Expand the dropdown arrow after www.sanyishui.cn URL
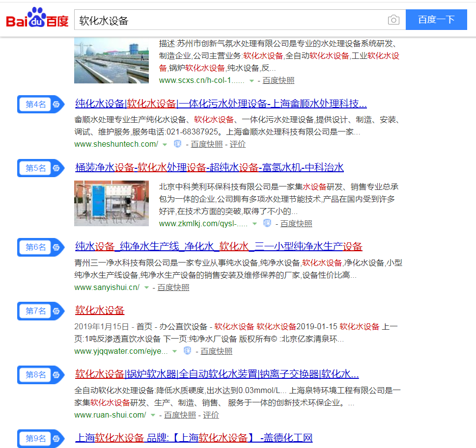Viewport: 476px width, 448px height. pyautogui.click(x=146, y=288)
